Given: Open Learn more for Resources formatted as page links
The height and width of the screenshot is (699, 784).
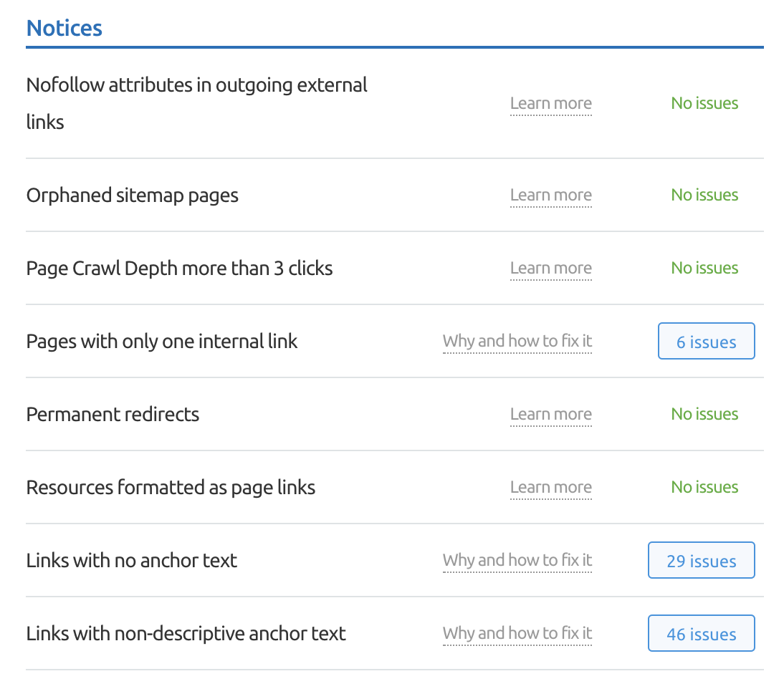Looking at the screenshot, I should 550,487.
